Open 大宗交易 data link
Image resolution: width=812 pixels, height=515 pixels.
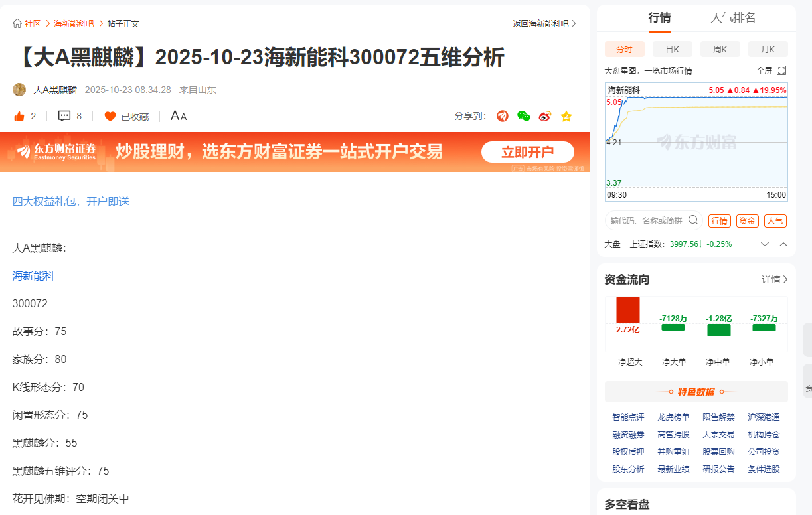coord(718,434)
